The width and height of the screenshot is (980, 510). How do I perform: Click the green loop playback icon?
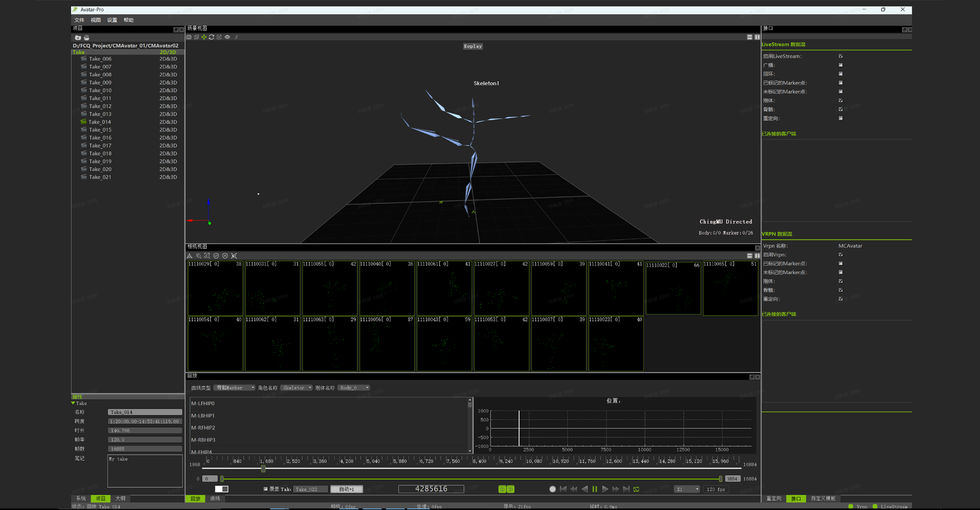[x=636, y=489]
